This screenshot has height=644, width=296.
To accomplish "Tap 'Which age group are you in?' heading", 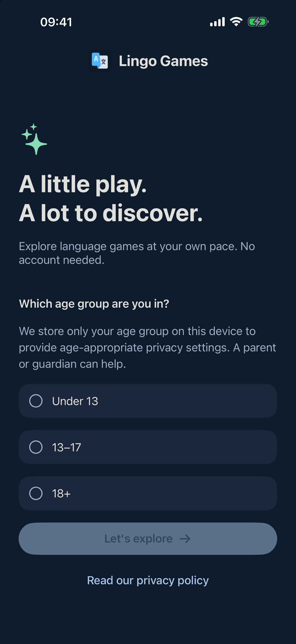I will click(94, 304).
